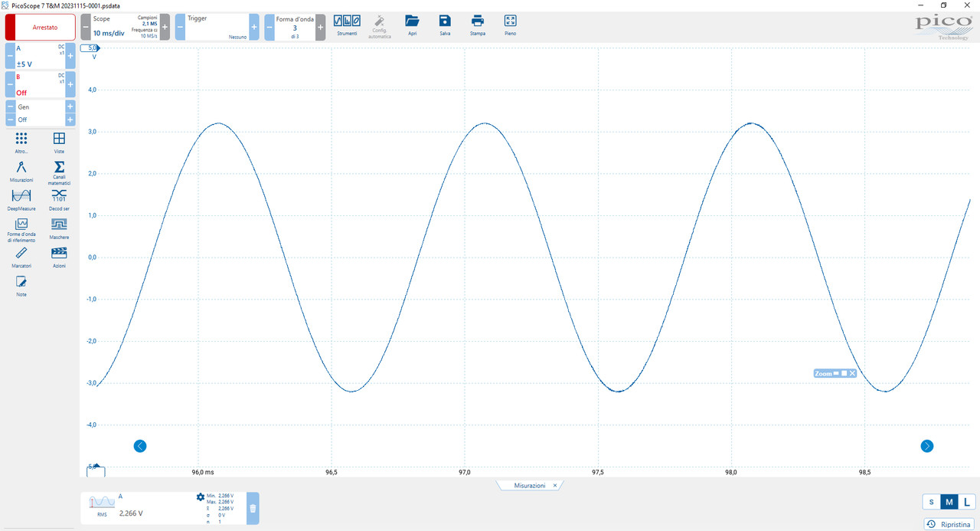The image size is (980, 531).
Task: Open the Note notes tool
Action: (x=21, y=286)
